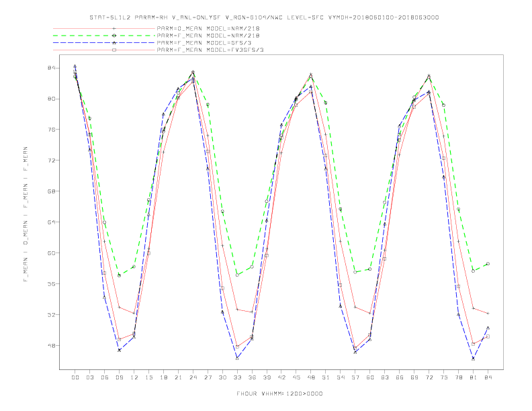The height and width of the screenshot is (411, 532).
Task: Click the triangle marker on blue legend line
Action: [x=114, y=43]
